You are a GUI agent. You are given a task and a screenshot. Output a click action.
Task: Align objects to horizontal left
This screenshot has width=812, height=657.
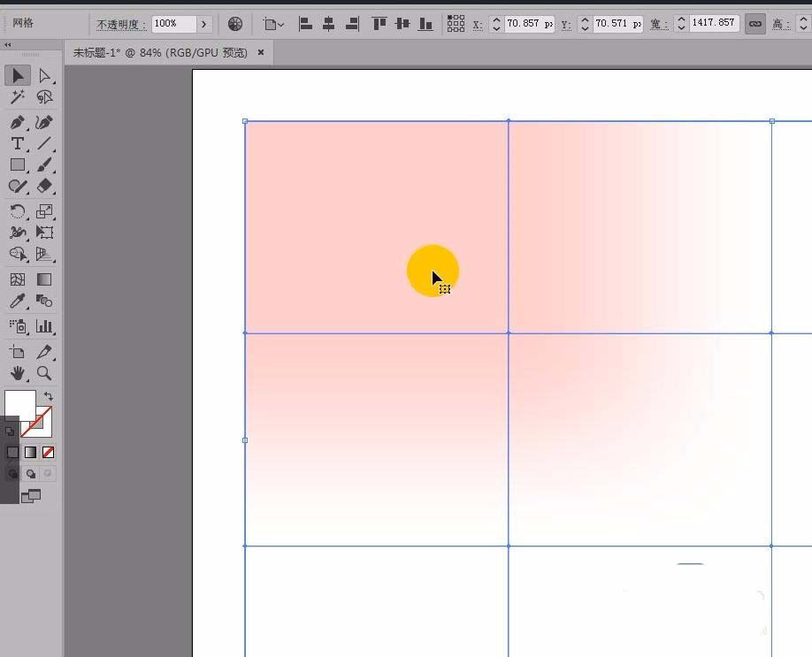click(305, 24)
